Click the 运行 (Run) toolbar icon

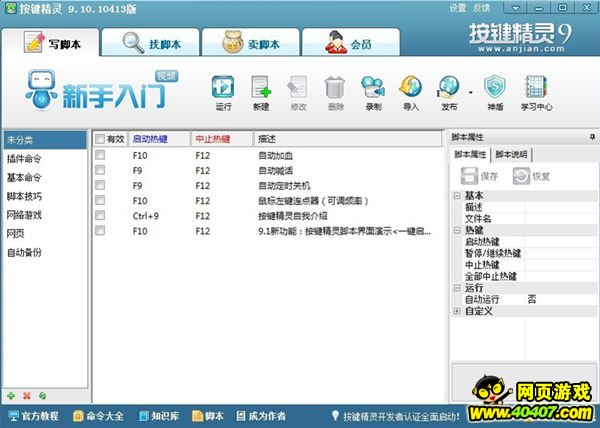(x=223, y=87)
